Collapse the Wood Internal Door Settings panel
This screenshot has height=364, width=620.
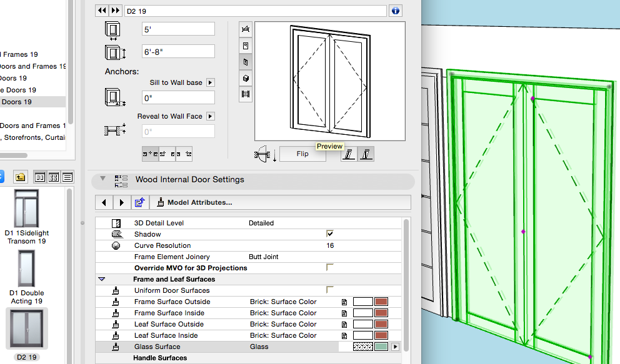(x=103, y=180)
